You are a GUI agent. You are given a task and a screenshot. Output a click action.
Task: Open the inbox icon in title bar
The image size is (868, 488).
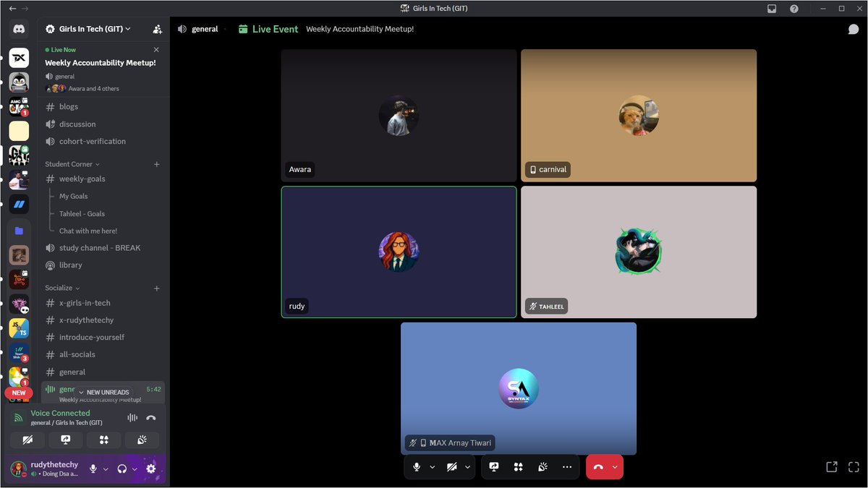coord(773,8)
